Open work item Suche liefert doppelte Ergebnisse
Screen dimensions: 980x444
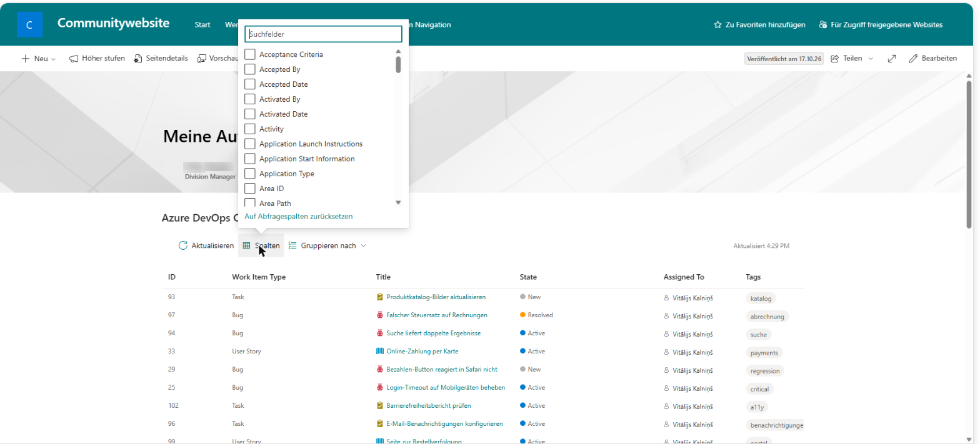pyautogui.click(x=434, y=333)
